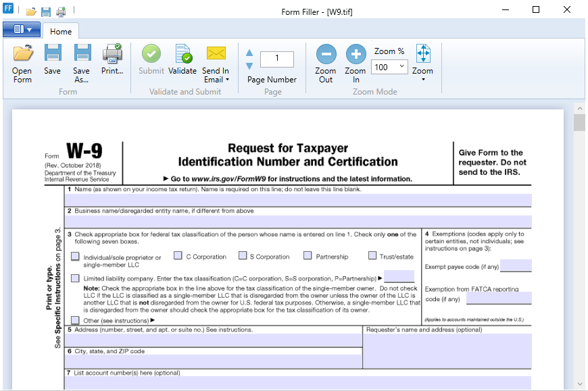Select the Partnership checkbox
The height and width of the screenshot is (391, 588).
click(308, 255)
